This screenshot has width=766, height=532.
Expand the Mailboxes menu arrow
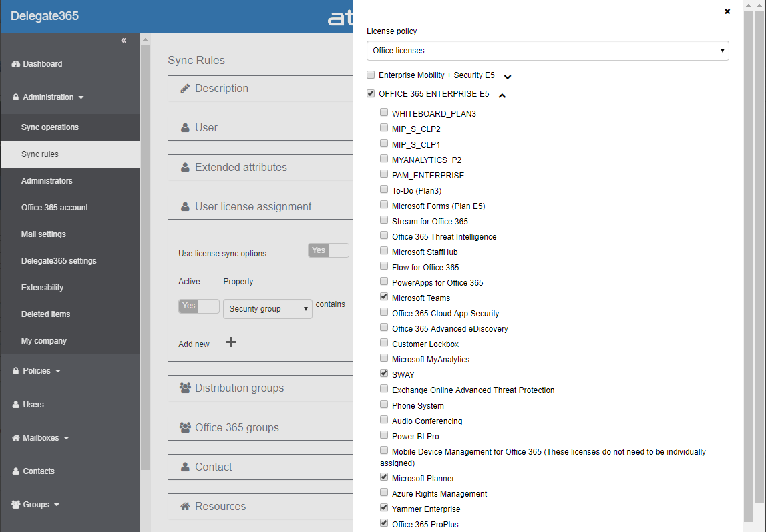point(66,439)
